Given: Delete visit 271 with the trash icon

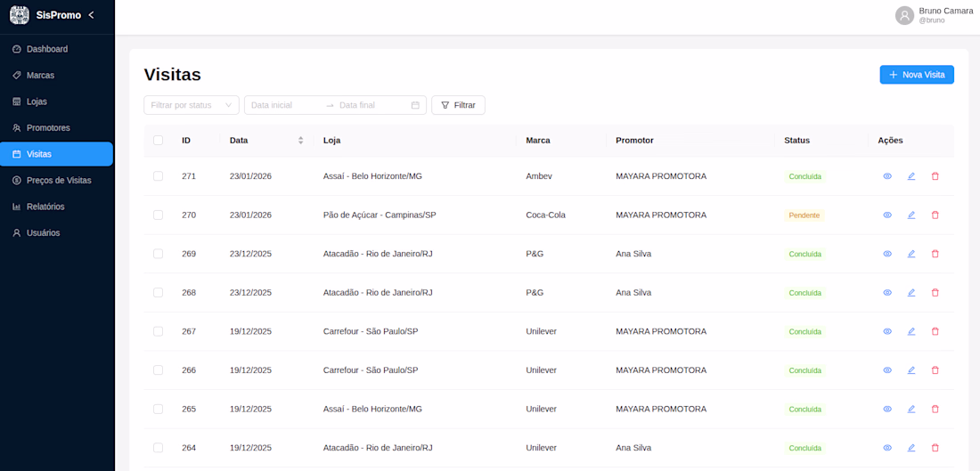Looking at the screenshot, I should click(935, 176).
